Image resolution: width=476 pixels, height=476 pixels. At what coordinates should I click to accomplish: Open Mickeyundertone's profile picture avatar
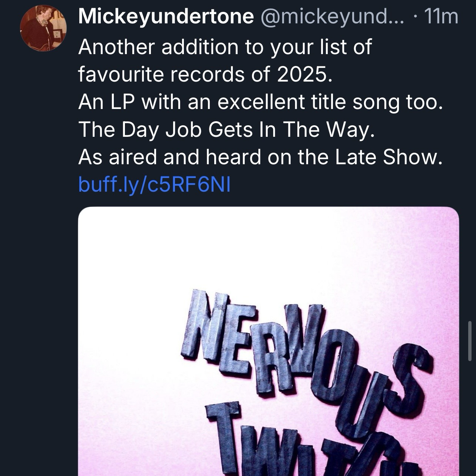43,28
